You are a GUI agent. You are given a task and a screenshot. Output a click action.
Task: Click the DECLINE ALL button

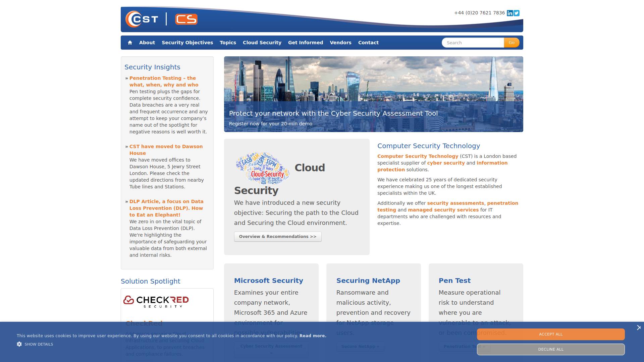point(550,349)
